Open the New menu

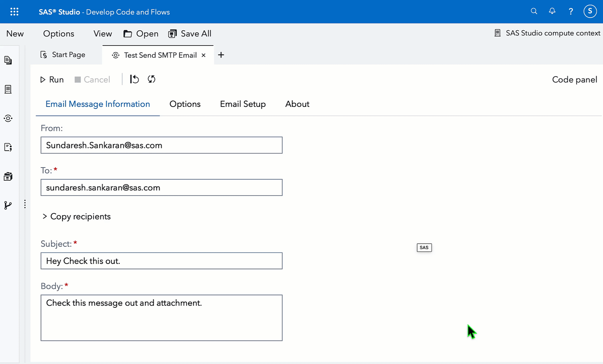(15, 34)
